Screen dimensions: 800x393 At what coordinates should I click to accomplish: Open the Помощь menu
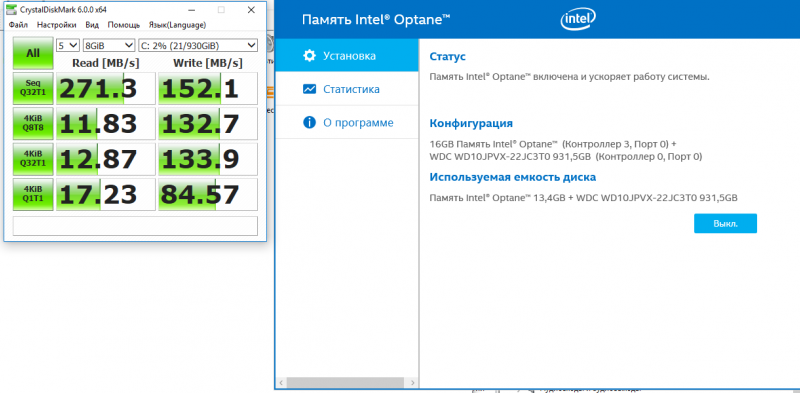[x=124, y=24]
